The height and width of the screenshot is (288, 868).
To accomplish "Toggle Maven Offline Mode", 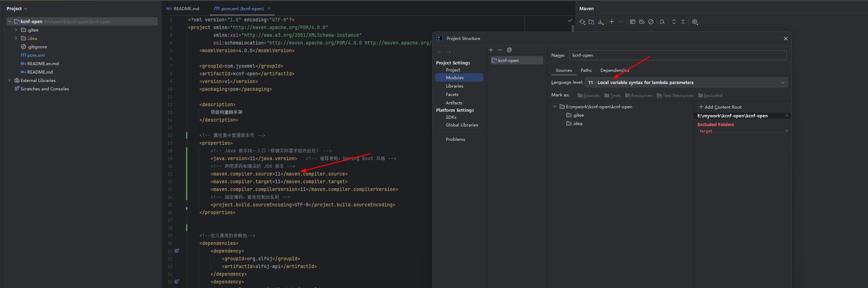I will (642, 22).
